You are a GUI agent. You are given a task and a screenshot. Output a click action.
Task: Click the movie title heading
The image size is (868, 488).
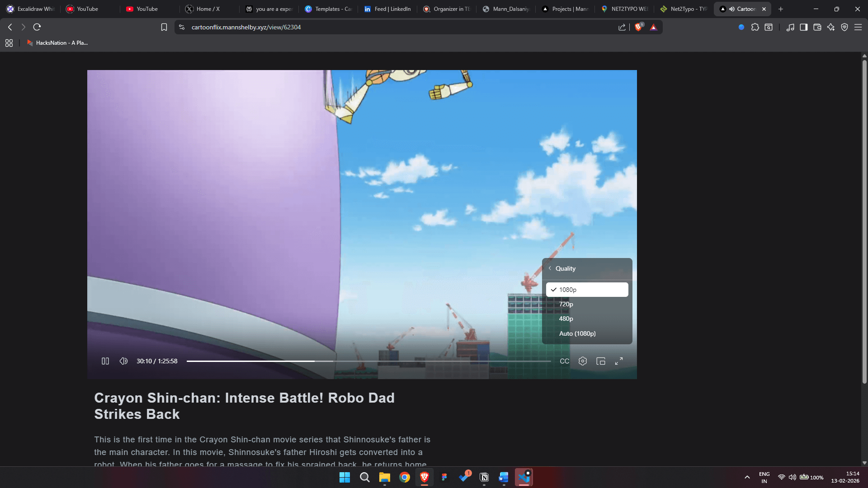click(244, 406)
